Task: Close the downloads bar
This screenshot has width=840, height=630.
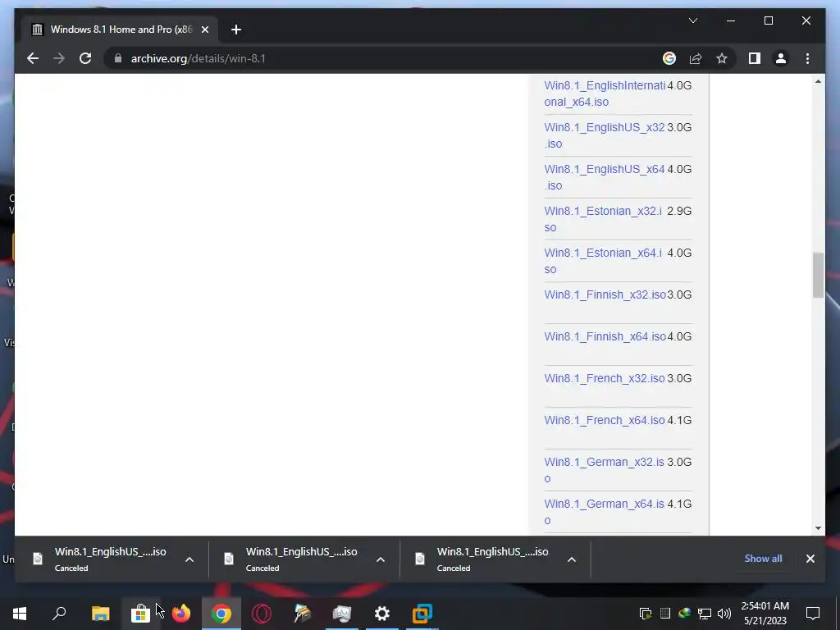Action: coord(810,559)
